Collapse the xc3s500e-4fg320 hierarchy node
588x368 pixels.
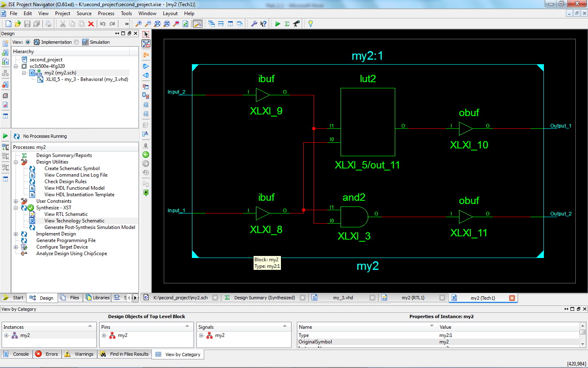(x=16, y=66)
